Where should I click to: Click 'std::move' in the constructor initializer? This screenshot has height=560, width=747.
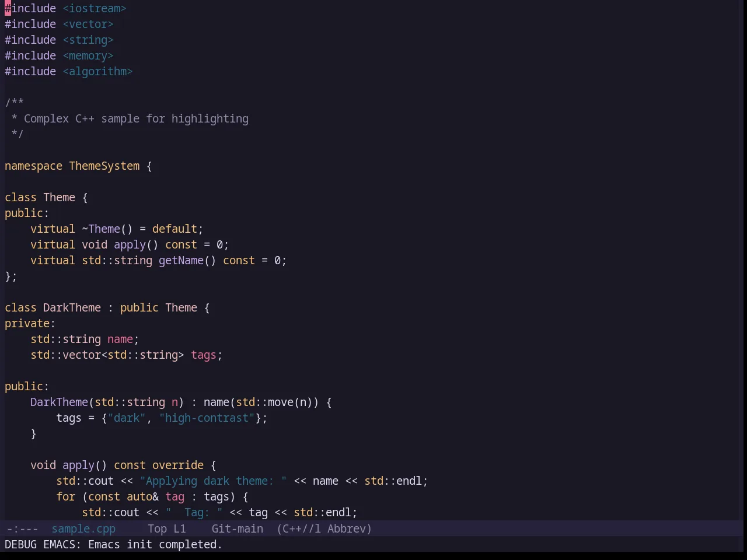(x=264, y=402)
